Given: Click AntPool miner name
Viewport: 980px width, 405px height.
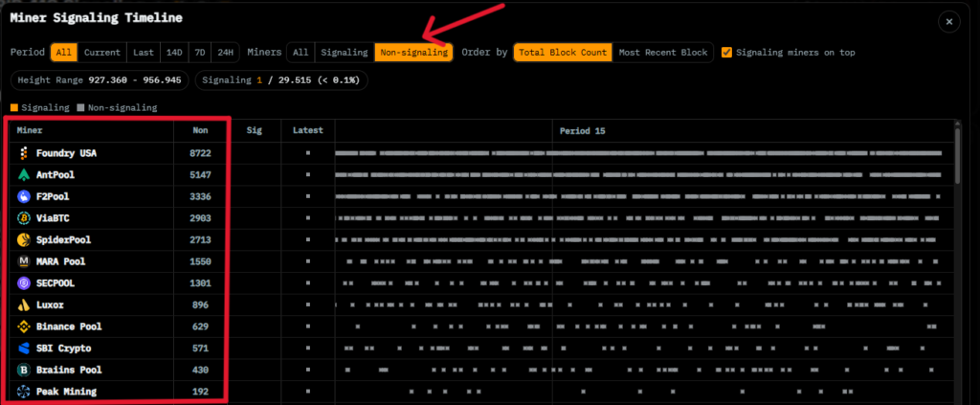Looking at the screenshot, I should click(x=55, y=175).
